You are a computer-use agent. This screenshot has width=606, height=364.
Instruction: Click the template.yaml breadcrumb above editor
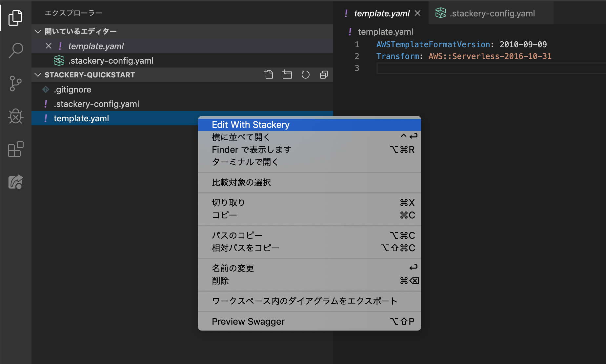click(x=385, y=32)
